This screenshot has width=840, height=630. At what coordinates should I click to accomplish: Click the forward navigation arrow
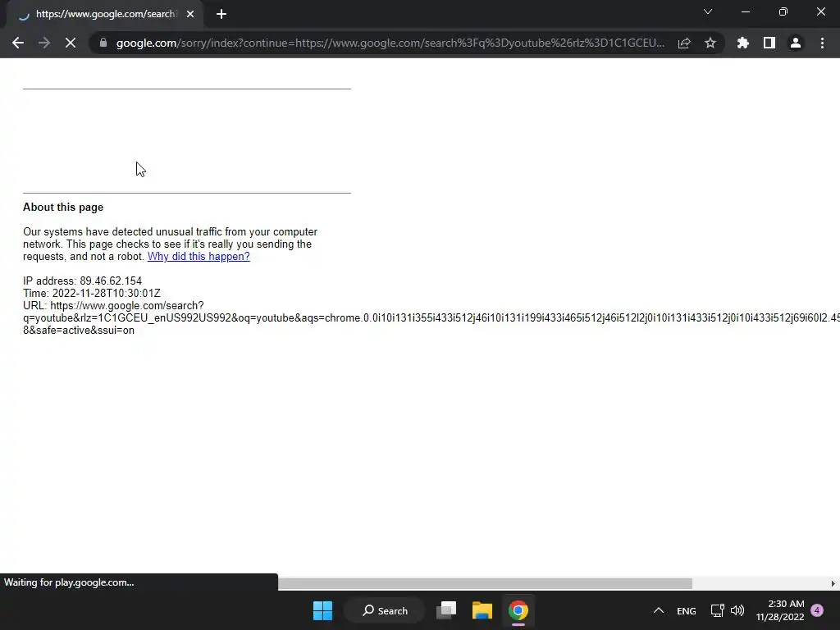(x=44, y=43)
